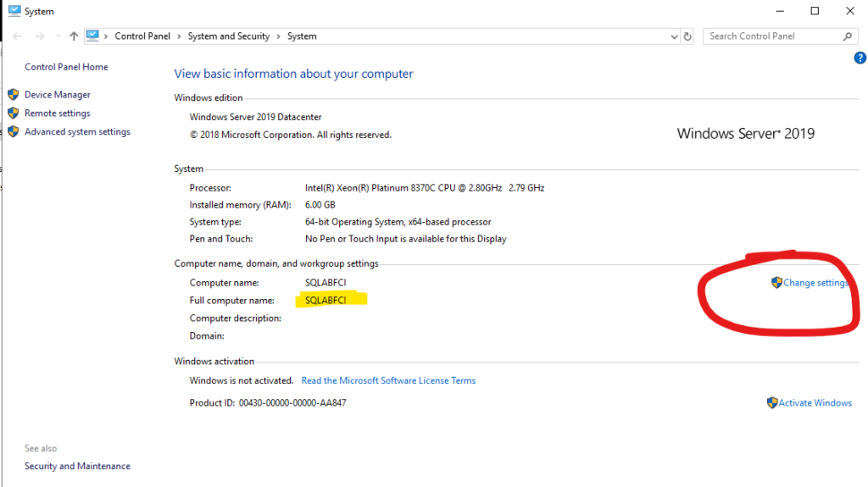Open Device Manager link
The image size is (868, 487).
(x=58, y=95)
